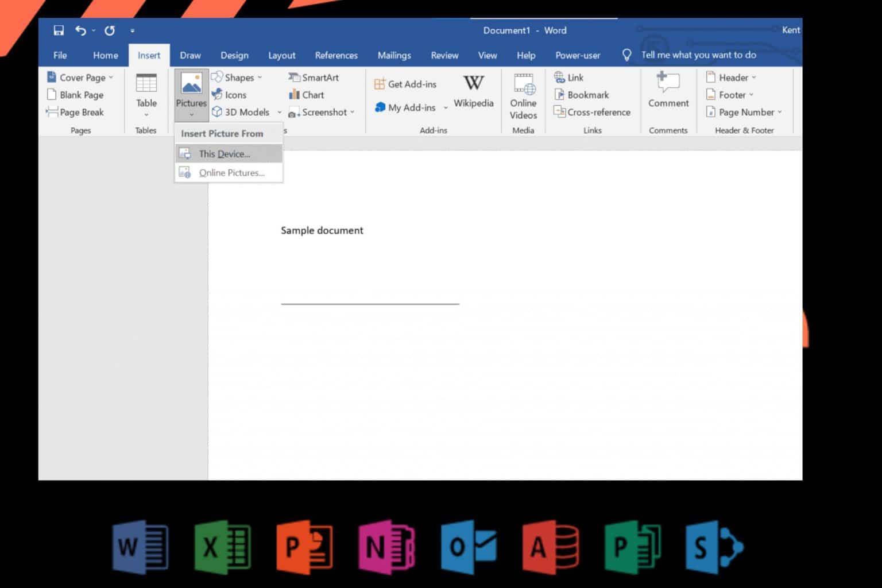Viewport: 882px width, 588px height.
Task: Open the Table insert dropdown
Action: tap(146, 95)
